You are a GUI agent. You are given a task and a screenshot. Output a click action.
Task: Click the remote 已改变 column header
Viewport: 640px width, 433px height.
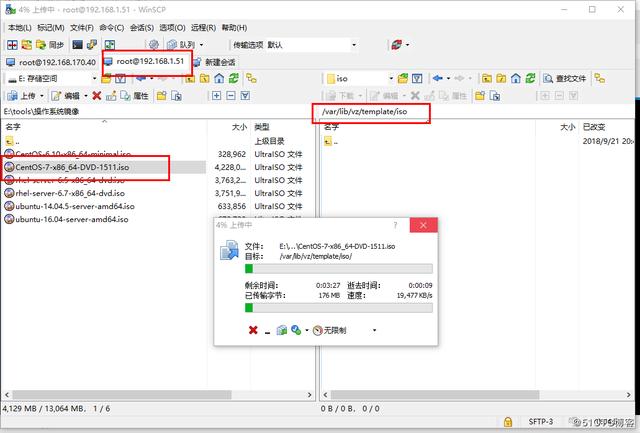(607, 127)
